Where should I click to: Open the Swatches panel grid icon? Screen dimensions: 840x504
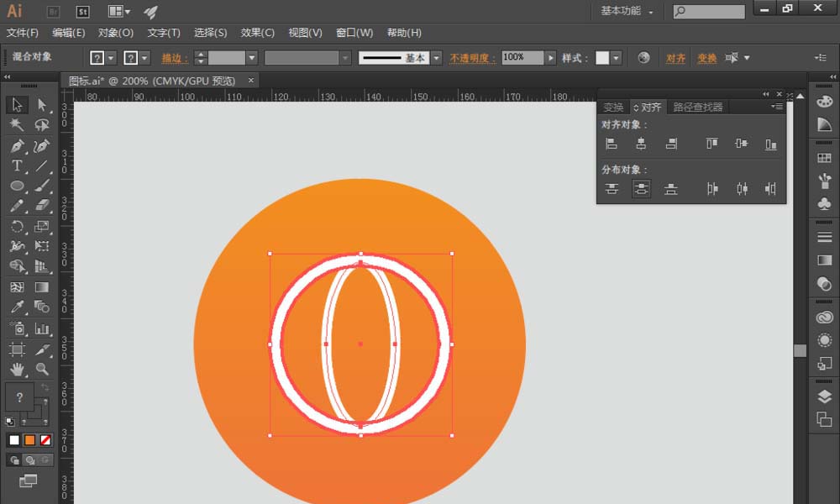825,158
